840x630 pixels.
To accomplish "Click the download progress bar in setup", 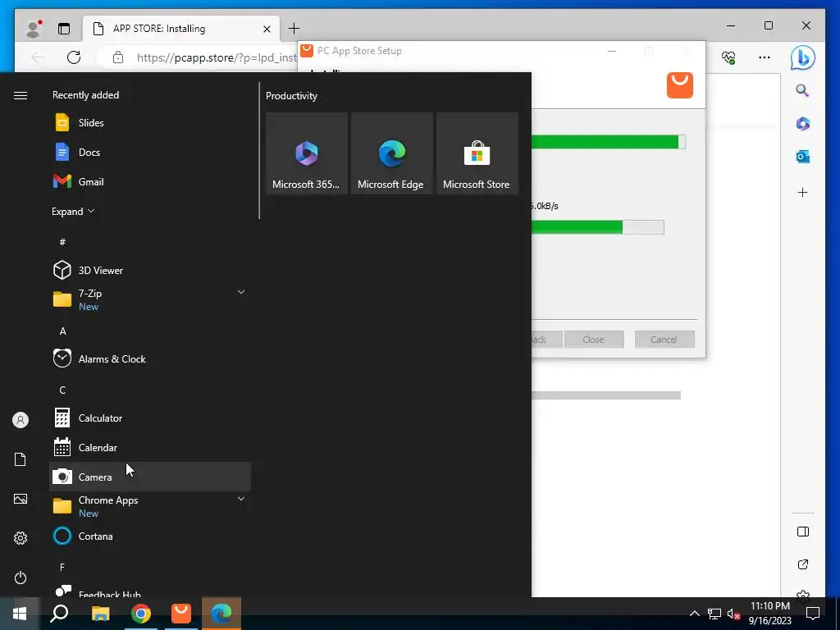I will (x=598, y=227).
